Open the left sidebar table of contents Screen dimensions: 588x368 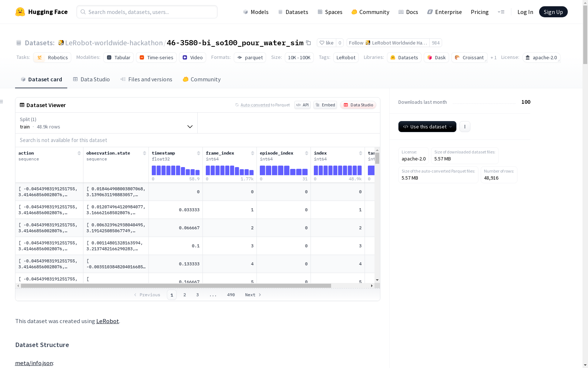pos(2,102)
